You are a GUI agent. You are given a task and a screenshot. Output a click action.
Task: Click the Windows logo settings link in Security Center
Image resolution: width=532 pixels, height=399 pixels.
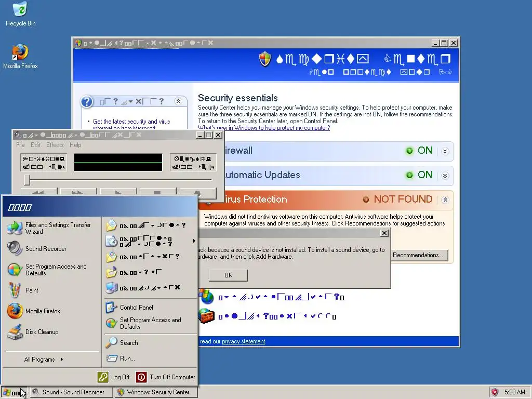click(x=281, y=298)
